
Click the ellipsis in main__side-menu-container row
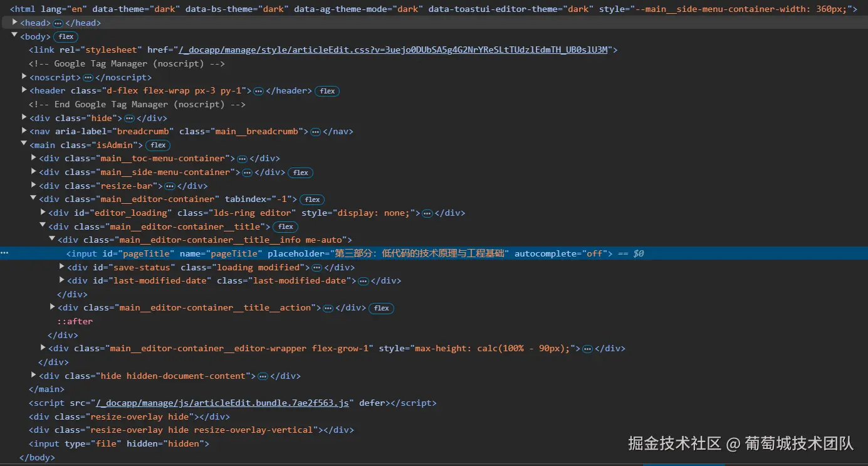coord(247,172)
